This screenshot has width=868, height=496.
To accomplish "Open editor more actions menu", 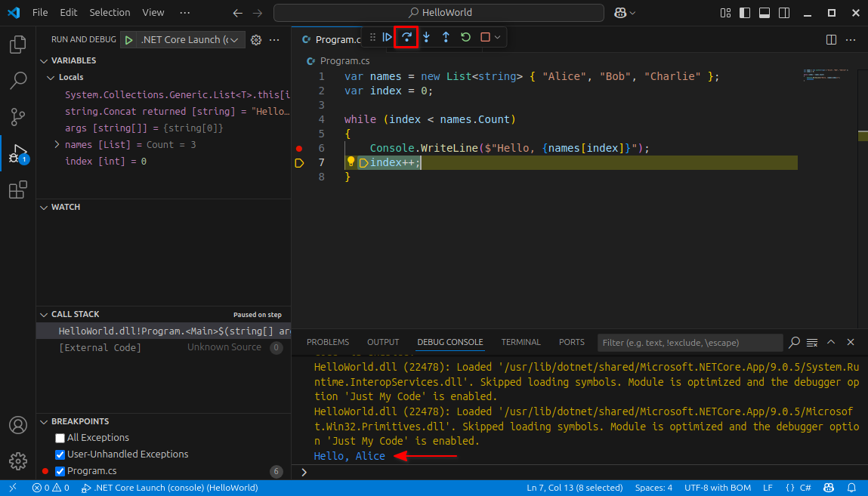I will 851,40.
